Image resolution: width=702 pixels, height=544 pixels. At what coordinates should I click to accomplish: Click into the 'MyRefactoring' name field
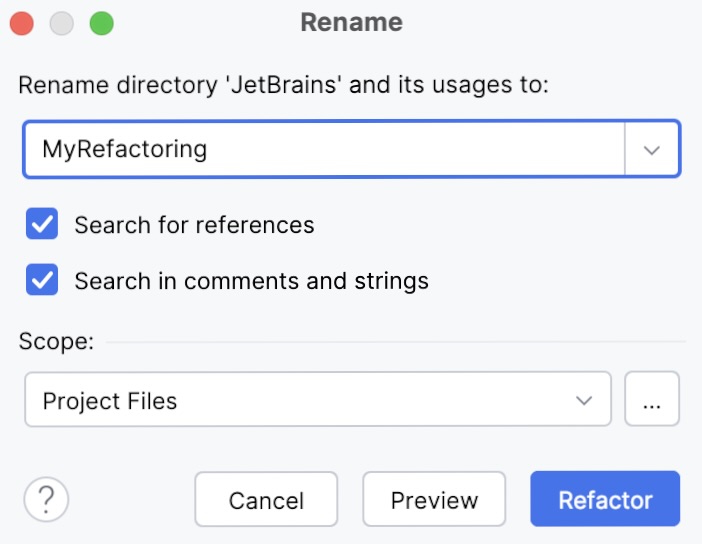320,150
